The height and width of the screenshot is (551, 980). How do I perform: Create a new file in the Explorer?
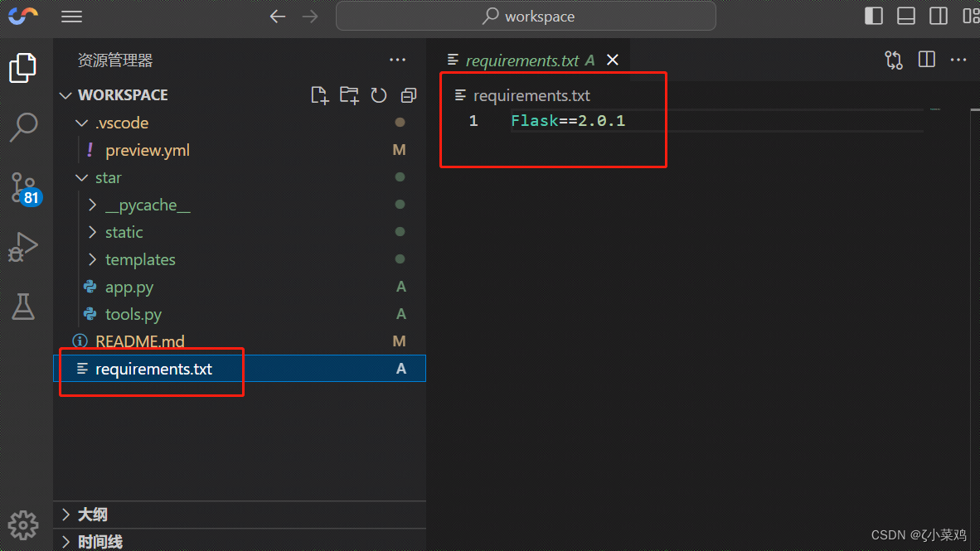coord(319,95)
